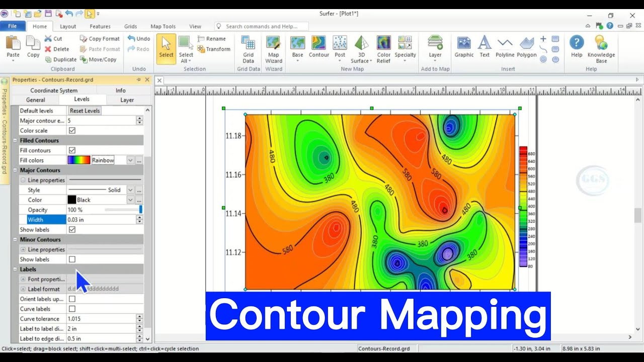Click the Cut scissors command
This screenshot has height=362, width=644.
pyautogui.click(x=53, y=39)
